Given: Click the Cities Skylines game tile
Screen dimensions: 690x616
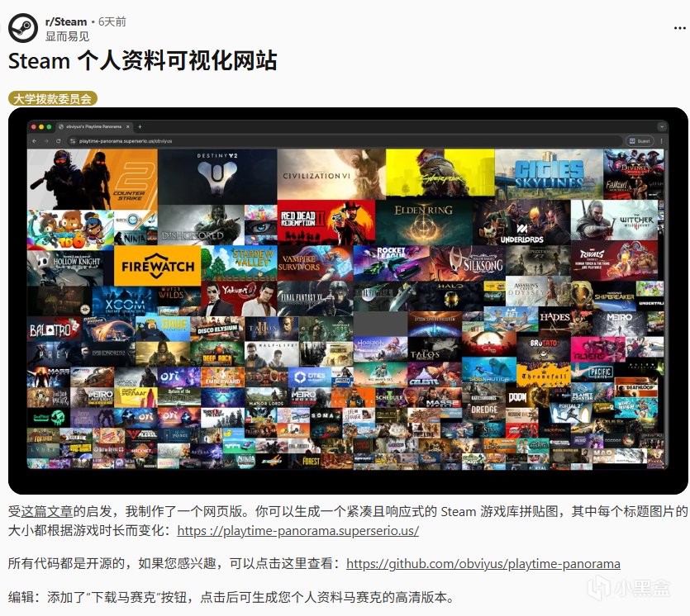Looking at the screenshot, I should pyautogui.click(x=549, y=174).
